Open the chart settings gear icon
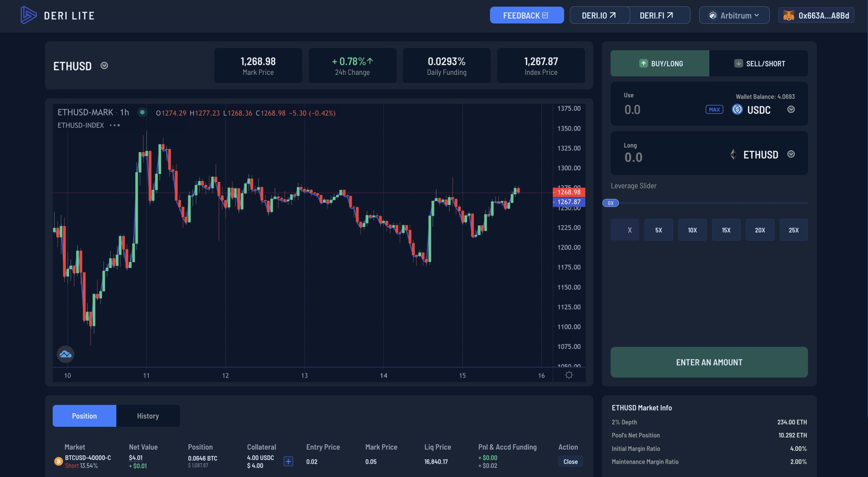Image resolution: width=868 pixels, height=477 pixels. [569, 375]
